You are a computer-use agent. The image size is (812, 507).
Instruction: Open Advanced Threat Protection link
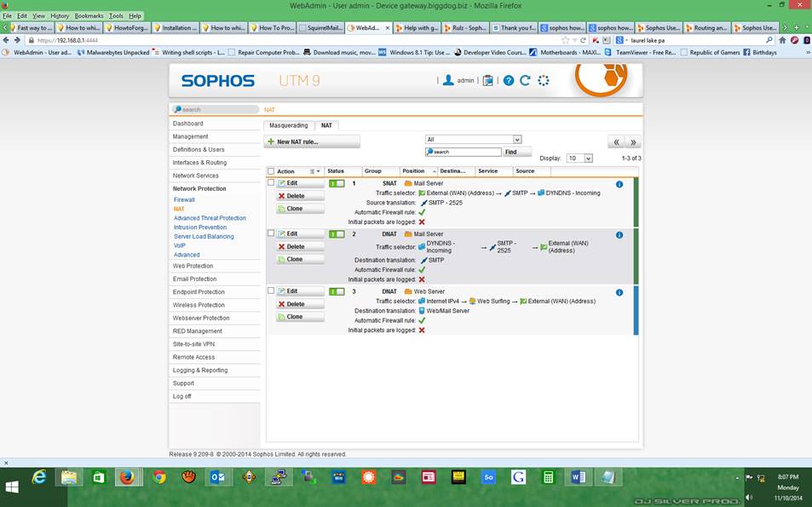210,218
